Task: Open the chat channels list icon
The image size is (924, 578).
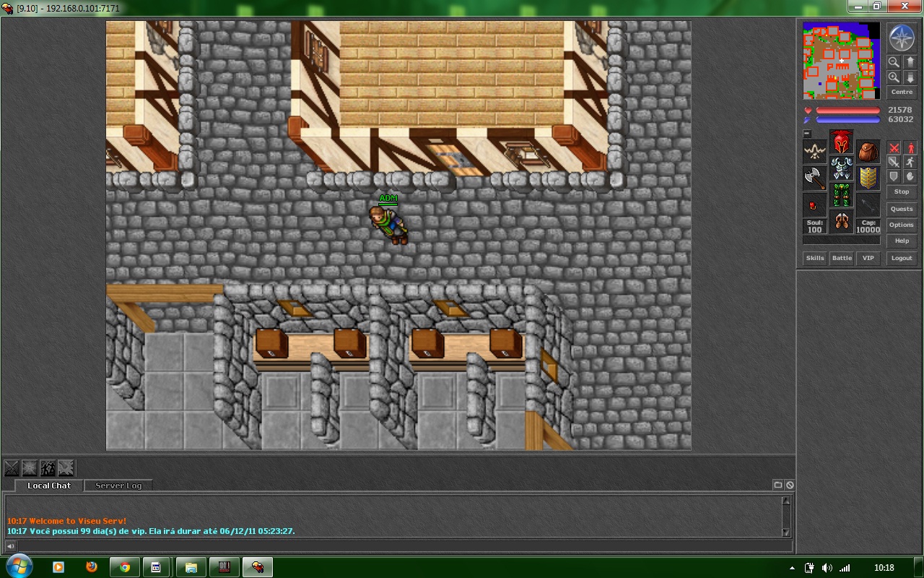Action: pyautogui.click(x=778, y=485)
